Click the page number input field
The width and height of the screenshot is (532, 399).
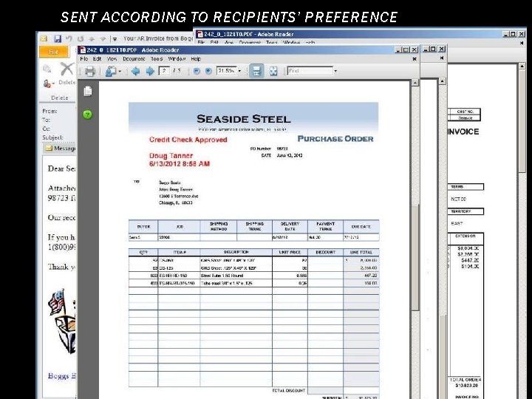pos(165,71)
